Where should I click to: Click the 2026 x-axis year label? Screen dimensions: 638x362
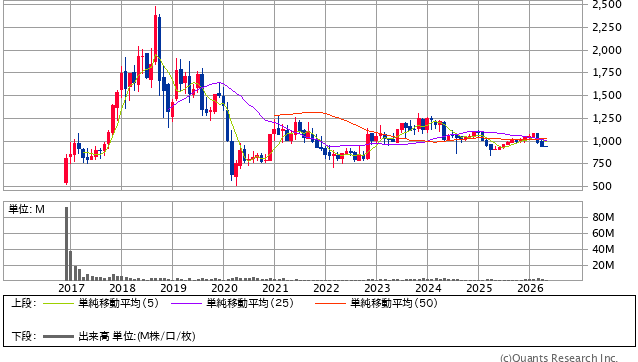click(530, 288)
